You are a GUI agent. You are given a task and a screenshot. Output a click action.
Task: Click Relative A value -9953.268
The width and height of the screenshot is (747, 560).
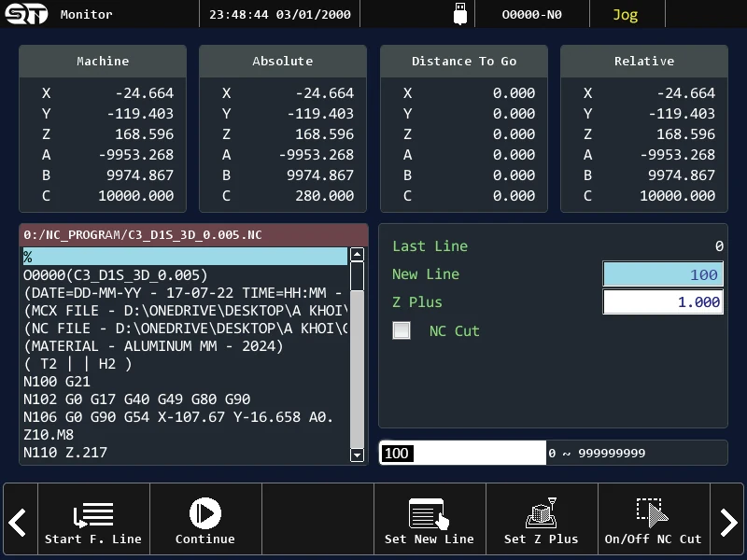pyautogui.click(x=678, y=155)
